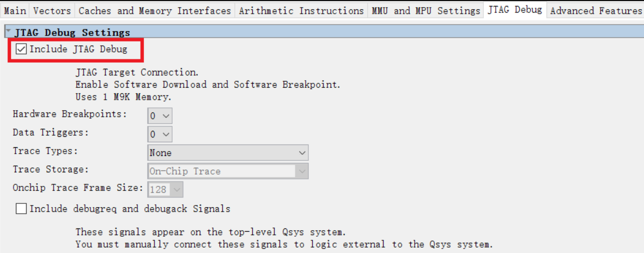The width and height of the screenshot is (644, 253).
Task: Go to Caches and Memory Interfaces tab
Action: [155, 10]
